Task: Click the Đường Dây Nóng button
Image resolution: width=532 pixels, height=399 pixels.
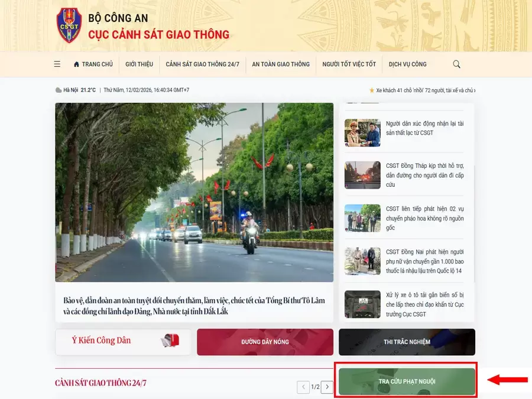Action: [264, 342]
